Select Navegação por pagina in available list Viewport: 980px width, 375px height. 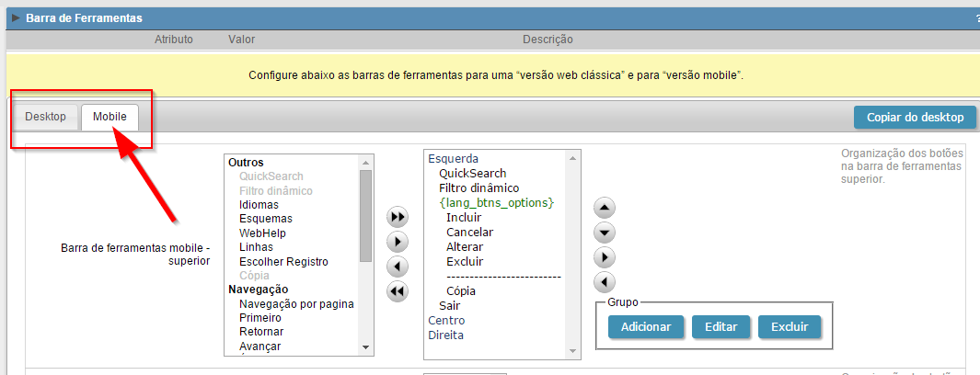pyautogui.click(x=295, y=303)
